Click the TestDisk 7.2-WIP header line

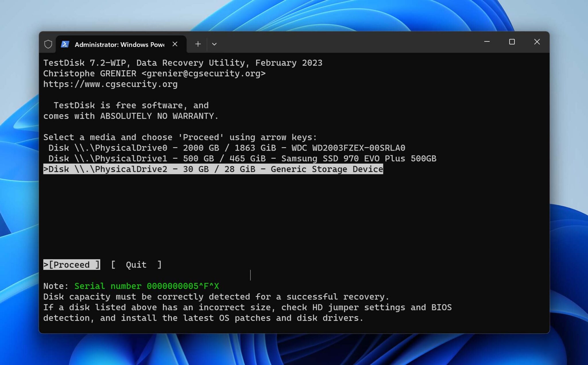[x=183, y=63]
